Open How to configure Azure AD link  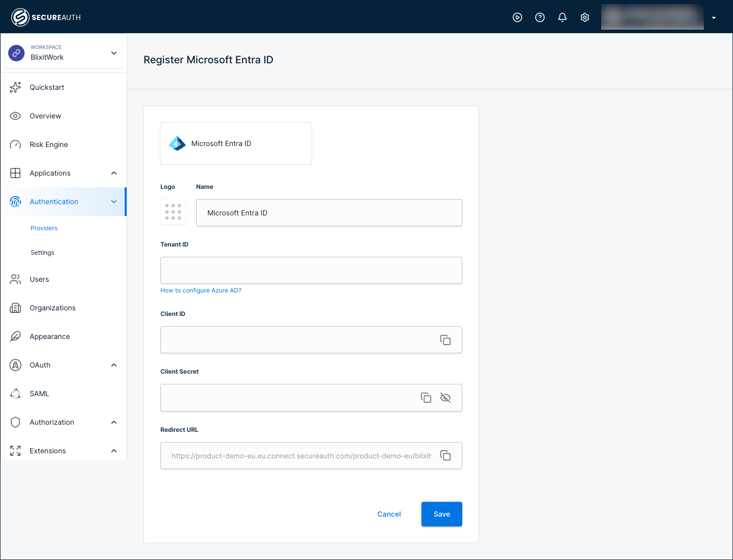tap(201, 290)
